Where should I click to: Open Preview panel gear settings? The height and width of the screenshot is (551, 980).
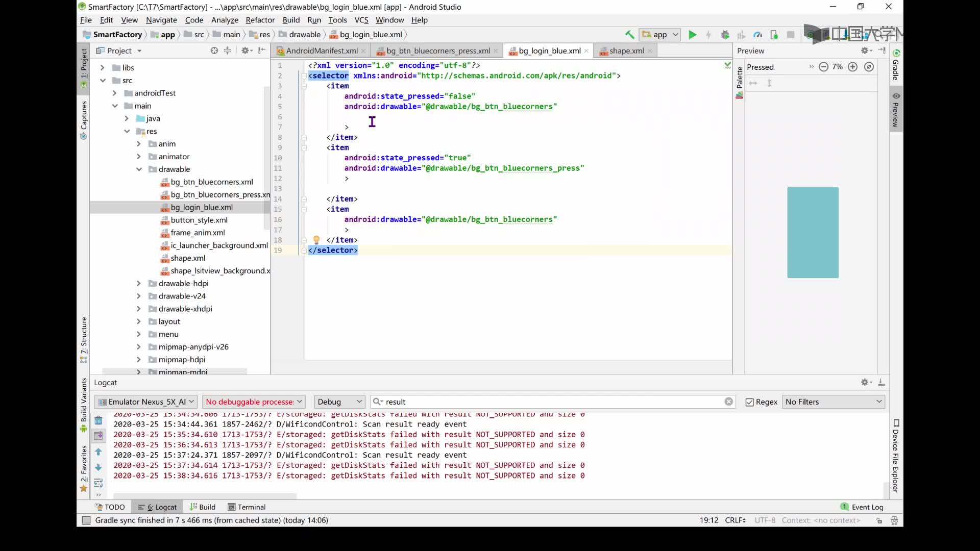tap(866, 51)
